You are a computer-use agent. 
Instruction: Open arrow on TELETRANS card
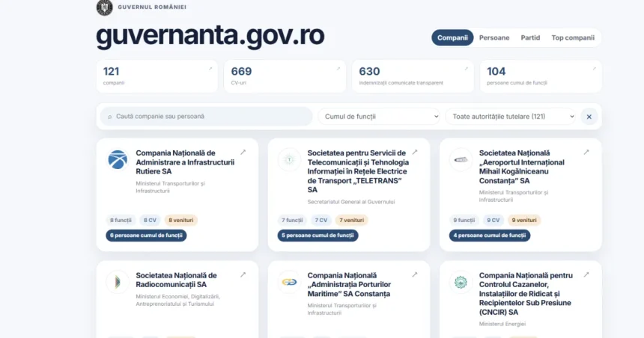[x=415, y=153]
